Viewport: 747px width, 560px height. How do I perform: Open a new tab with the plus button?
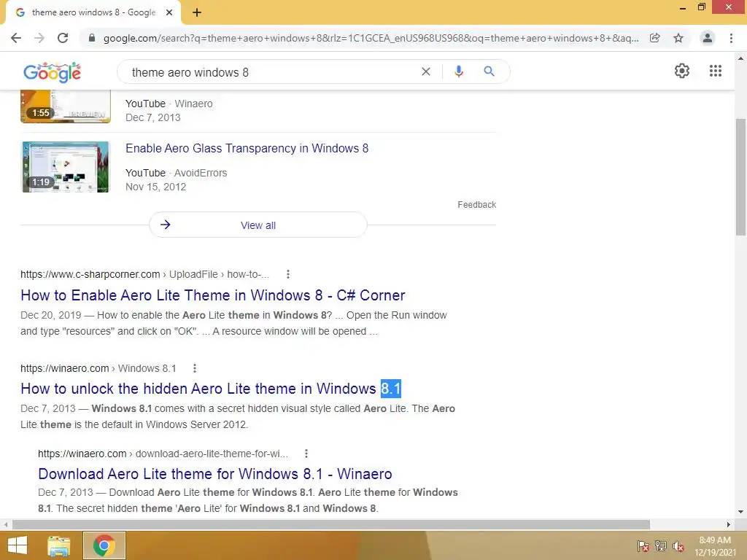(x=197, y=12)
